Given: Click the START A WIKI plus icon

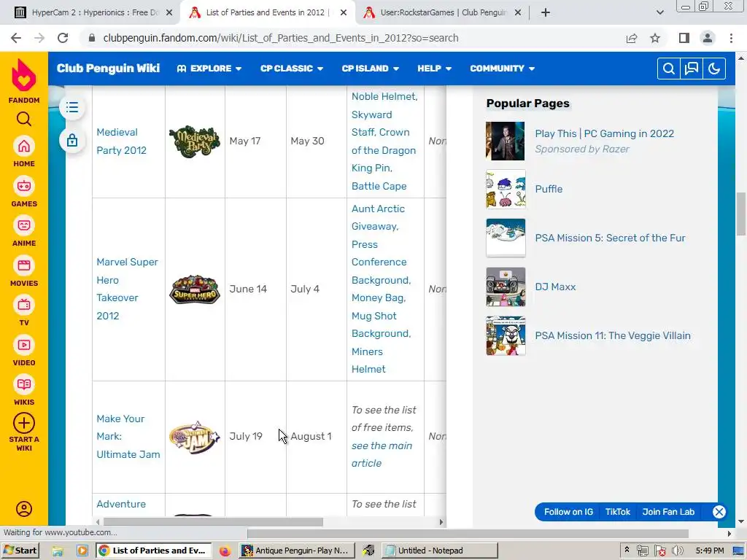Looking at the screenshot, I should click(24, 423).
